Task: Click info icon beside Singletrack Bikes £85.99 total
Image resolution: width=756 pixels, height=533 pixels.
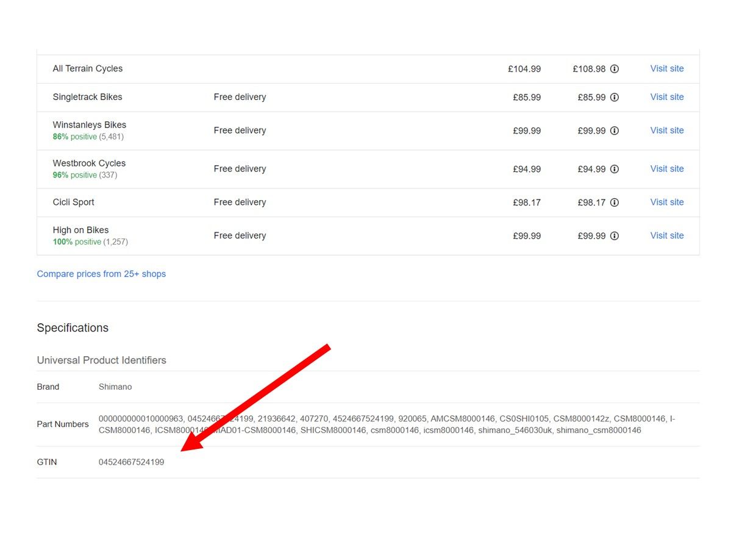Action: 615,98
